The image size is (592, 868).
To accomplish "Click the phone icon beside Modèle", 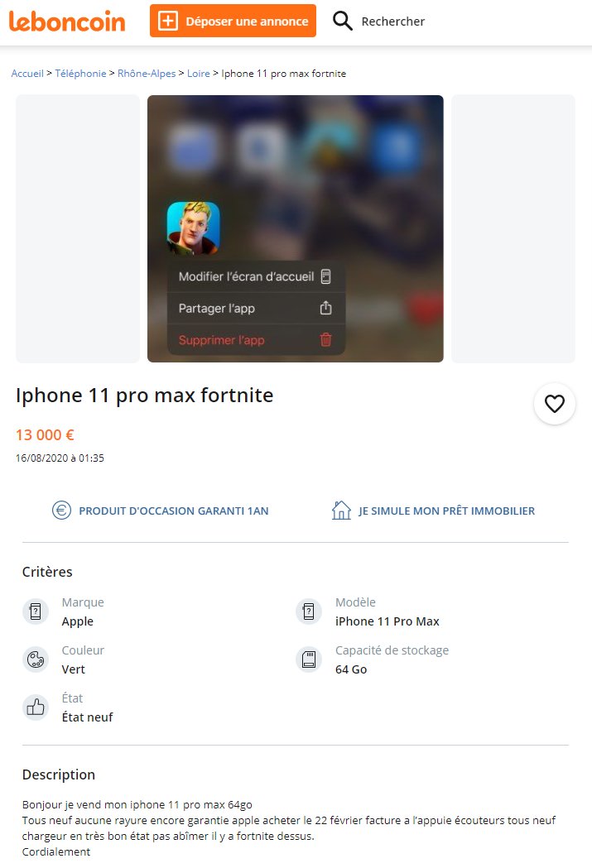I will [x=309, y=611].
